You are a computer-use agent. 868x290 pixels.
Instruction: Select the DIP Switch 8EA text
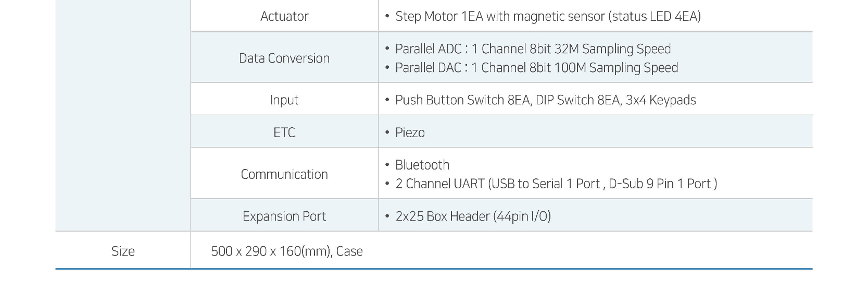(578, 100)
